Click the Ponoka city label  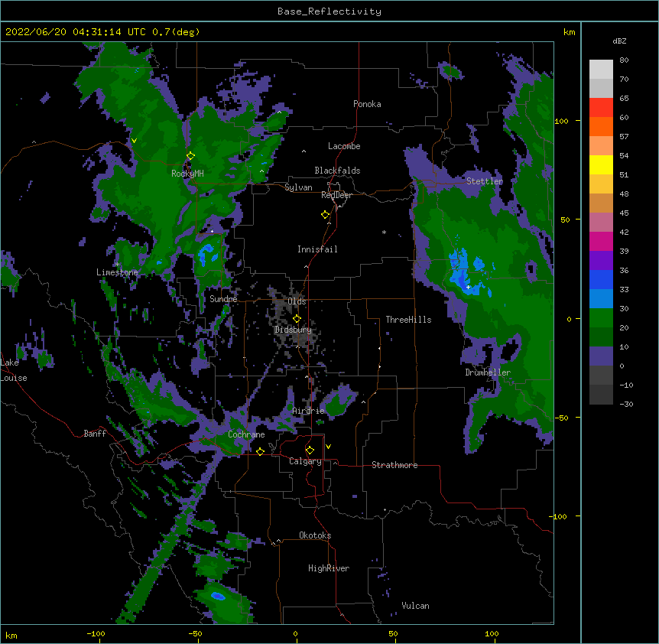click(367, 104)
